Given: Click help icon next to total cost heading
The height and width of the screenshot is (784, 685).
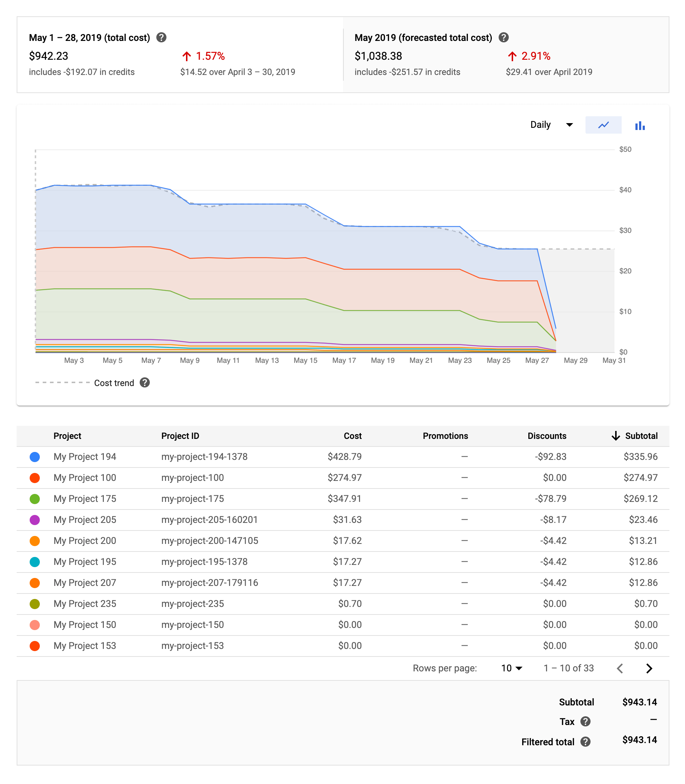Looking at the screenshot, I should coord(161,37).
